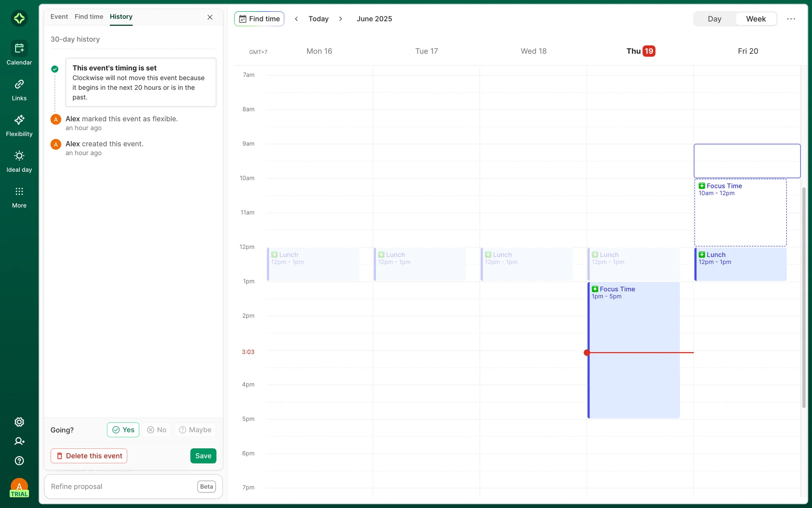Open the Ideal day sun icon
Image resolution: width=812 pixels, height=508 pixels.
[x=19, y=156]
